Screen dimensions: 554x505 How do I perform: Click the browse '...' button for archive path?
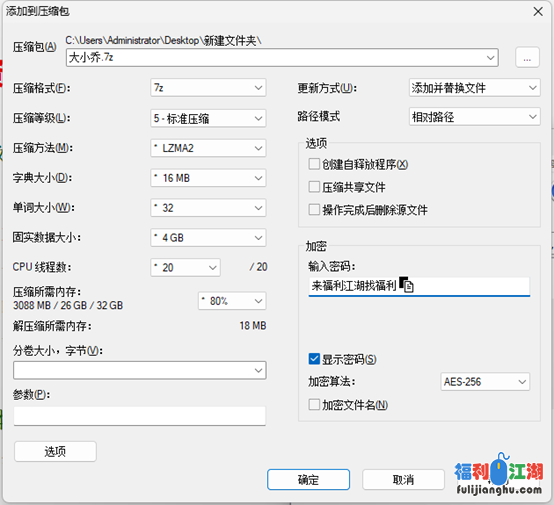pos(527,57)
